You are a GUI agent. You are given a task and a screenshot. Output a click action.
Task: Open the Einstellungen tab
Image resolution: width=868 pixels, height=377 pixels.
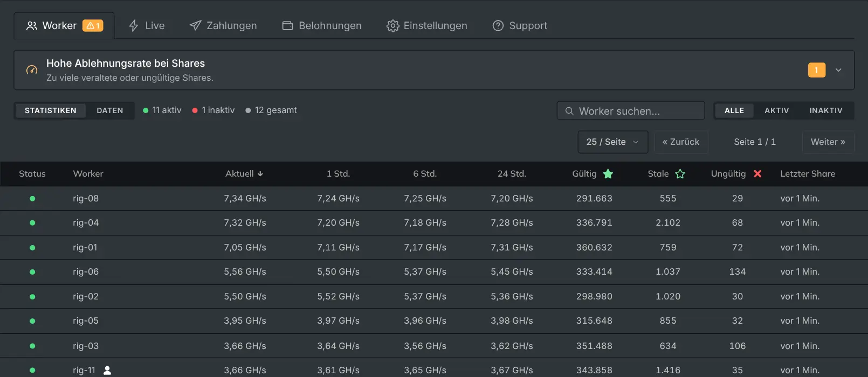click(427, 26)
